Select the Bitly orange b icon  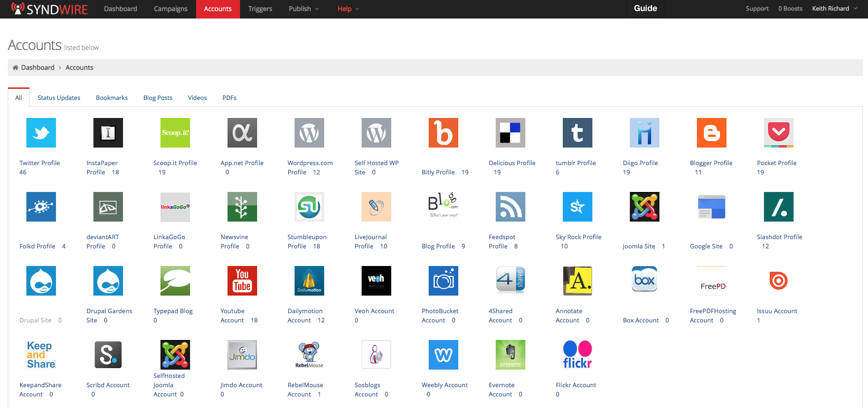coord(443,133)
